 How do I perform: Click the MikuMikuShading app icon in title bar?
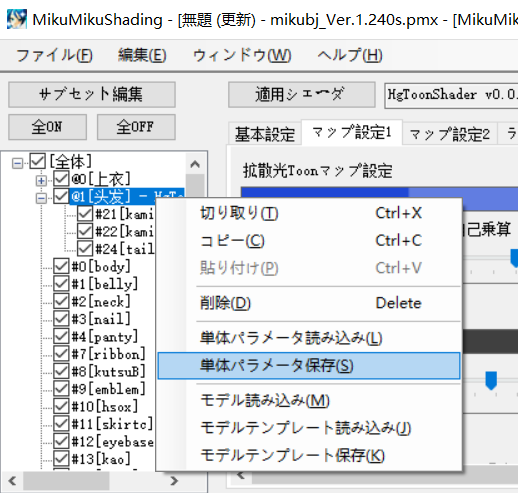tap(16, 19)
